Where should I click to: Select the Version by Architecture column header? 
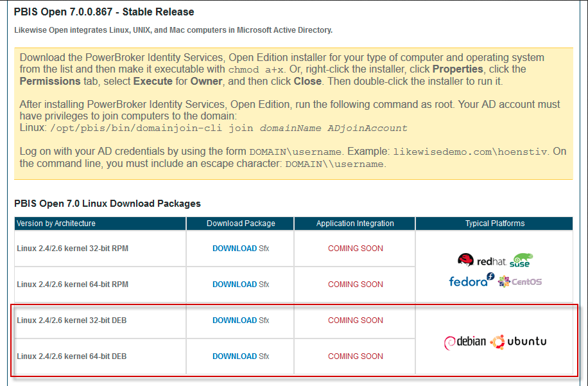click(100, 224)
